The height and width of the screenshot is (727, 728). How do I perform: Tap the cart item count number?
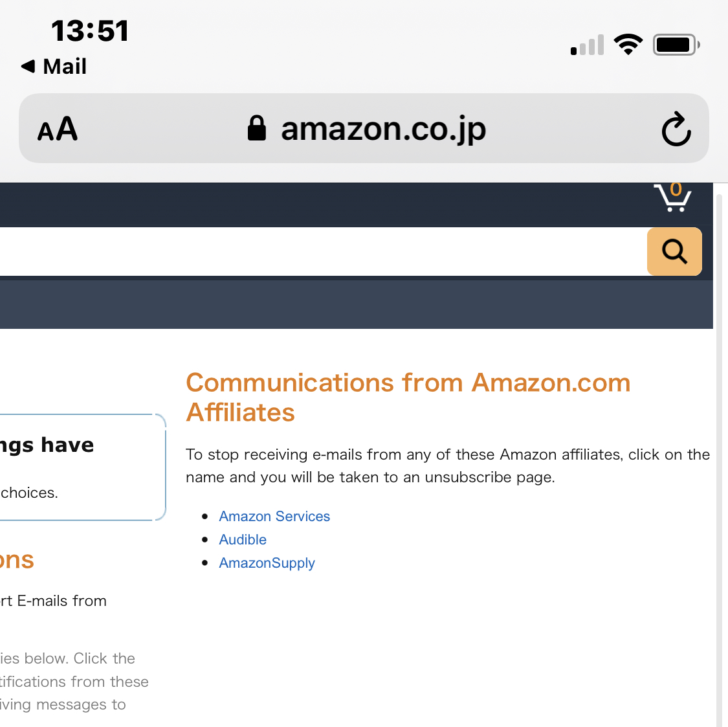[676, 188]
